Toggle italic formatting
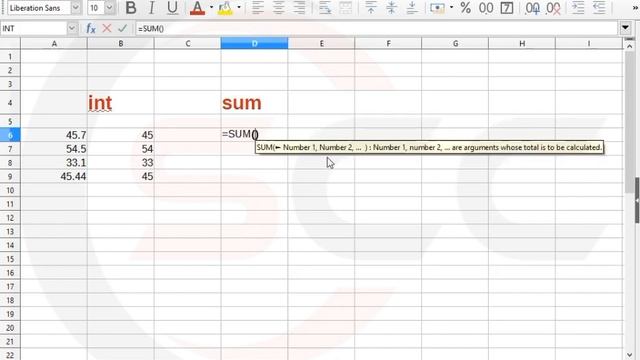 tap(151, 8)
